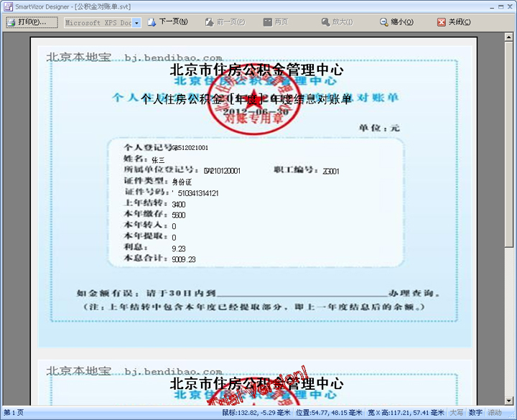Click the Print (打印) button
Screen dimensions: 517x420
(x=32, y=22)
